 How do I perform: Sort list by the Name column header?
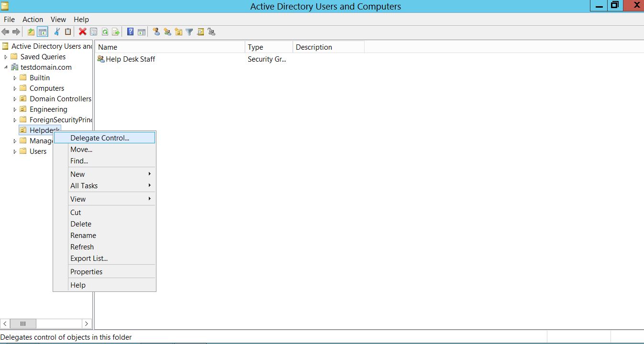pyautogui.click(x=170, y=47)
